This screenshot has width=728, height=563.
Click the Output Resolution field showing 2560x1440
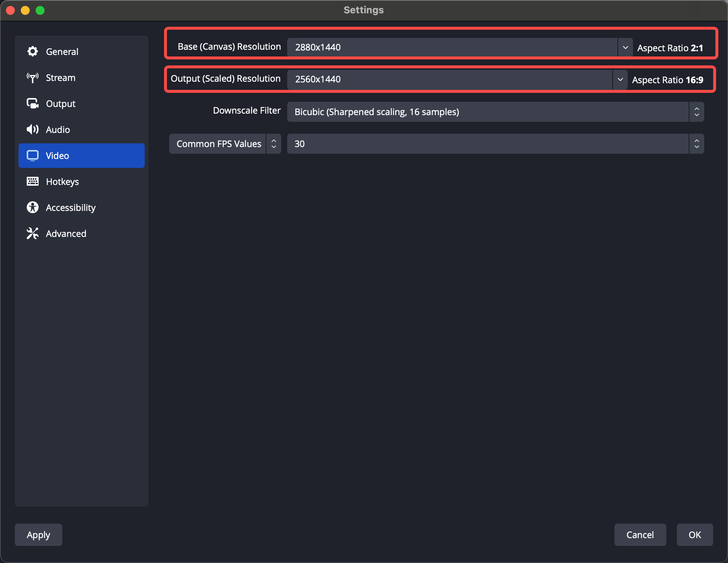(449, 79)
